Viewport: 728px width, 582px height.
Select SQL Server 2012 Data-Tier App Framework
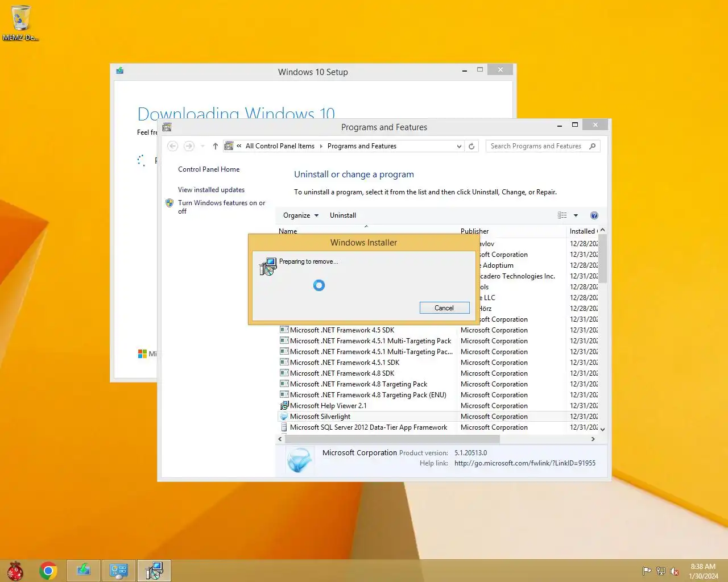pyautogui.click(x=369, y=427)
